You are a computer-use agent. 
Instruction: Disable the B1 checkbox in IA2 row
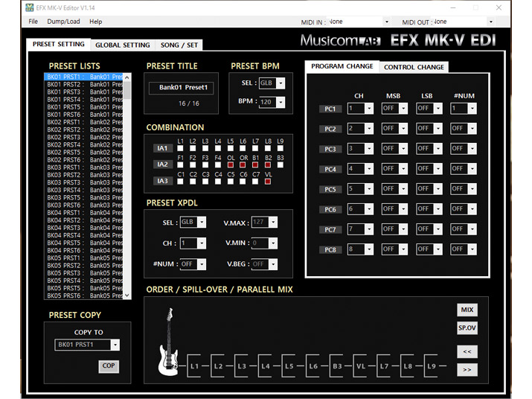click(x=255, y=165)
